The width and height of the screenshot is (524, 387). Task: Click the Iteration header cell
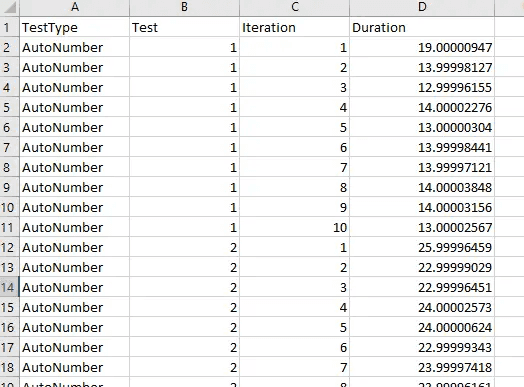294,27
